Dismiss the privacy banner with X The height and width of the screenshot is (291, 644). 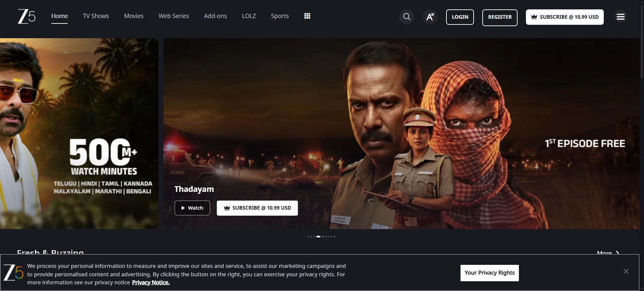(626, 271)
